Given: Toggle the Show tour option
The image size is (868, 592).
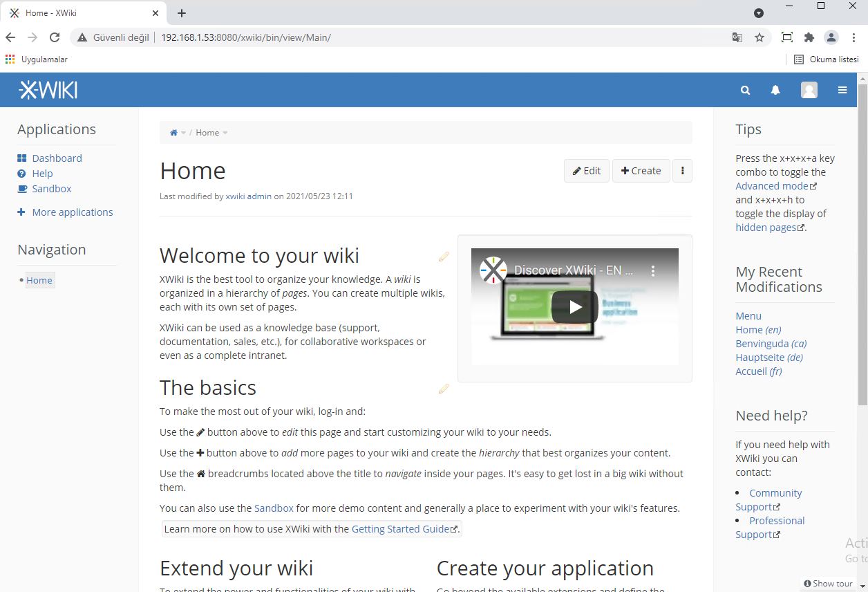Looking at the screenshot, I should click(827, 583).
